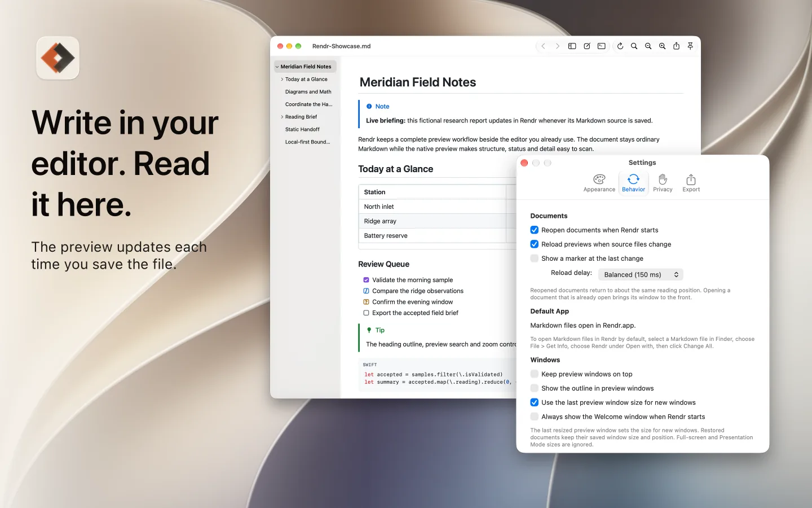Check the Export the accepted field brief box
The image size is (812, 508).
coord(366,313)
